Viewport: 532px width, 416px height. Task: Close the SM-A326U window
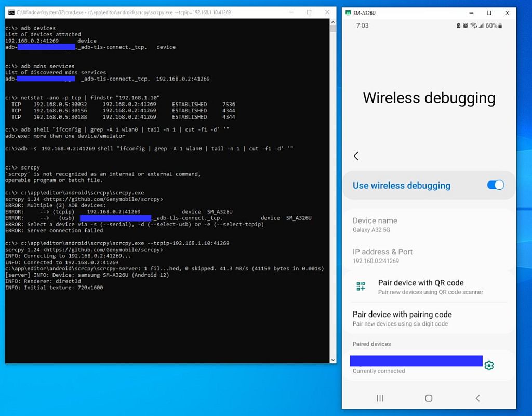507,13
